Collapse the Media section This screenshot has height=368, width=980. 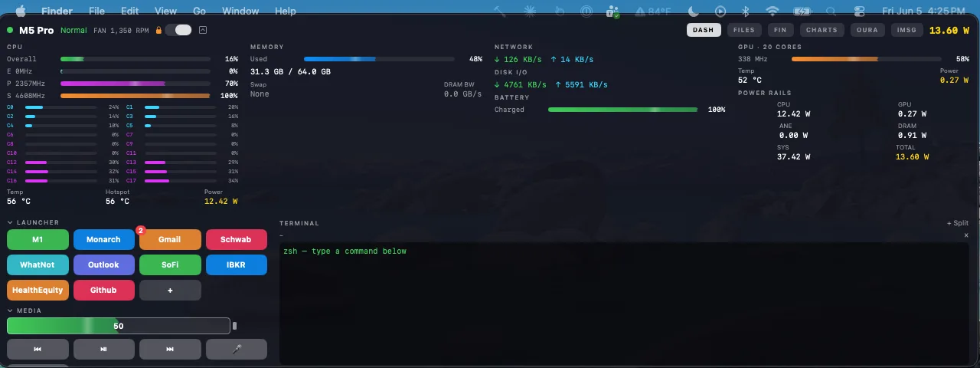coord(10,310)
